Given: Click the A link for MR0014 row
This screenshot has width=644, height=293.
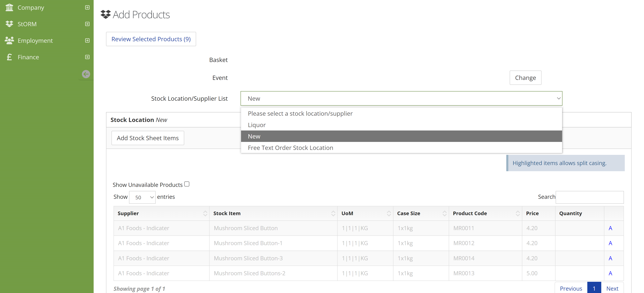Looking at the screenshot, I should [610, 258].
